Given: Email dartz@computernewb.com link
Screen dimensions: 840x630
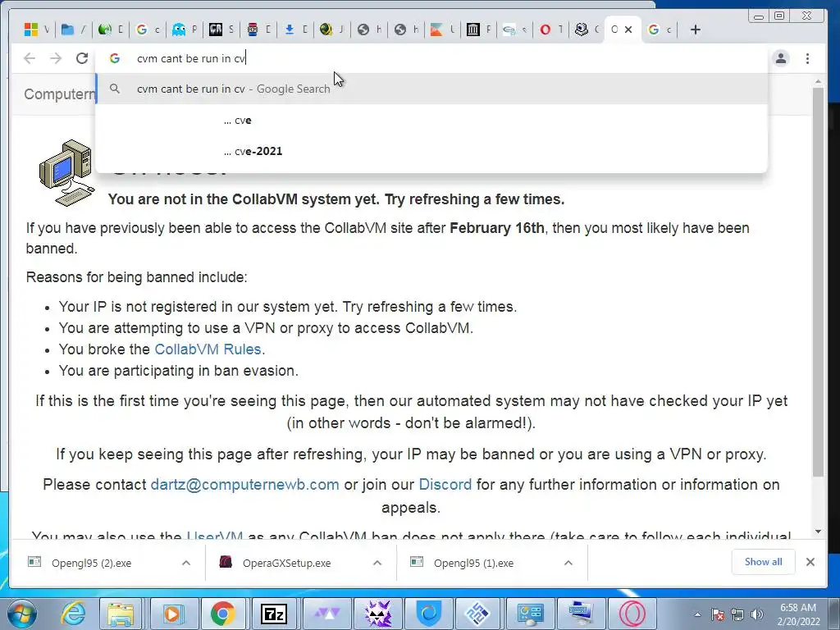Looking at the screenshot, I should 244,484.
